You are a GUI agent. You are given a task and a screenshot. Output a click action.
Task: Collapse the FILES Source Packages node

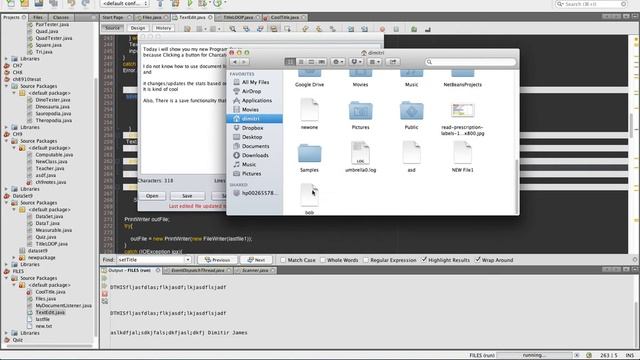click(7, 278)
